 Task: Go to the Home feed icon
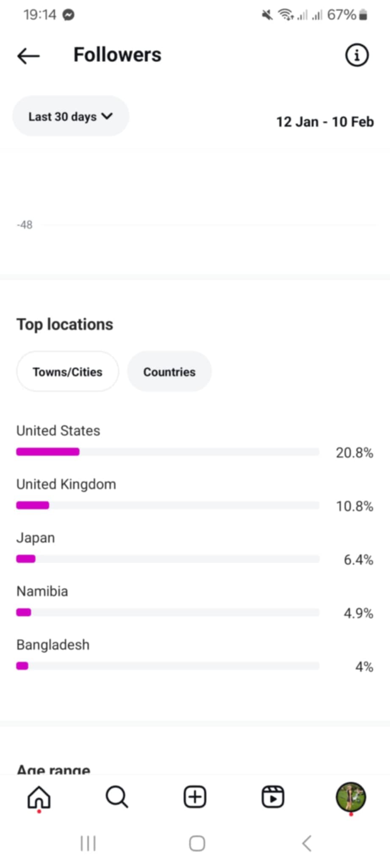(39, 797)
